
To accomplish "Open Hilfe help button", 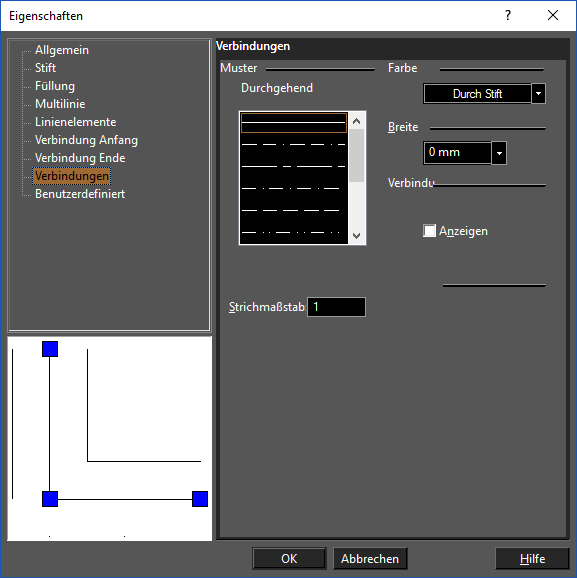I will coord(532,559).
